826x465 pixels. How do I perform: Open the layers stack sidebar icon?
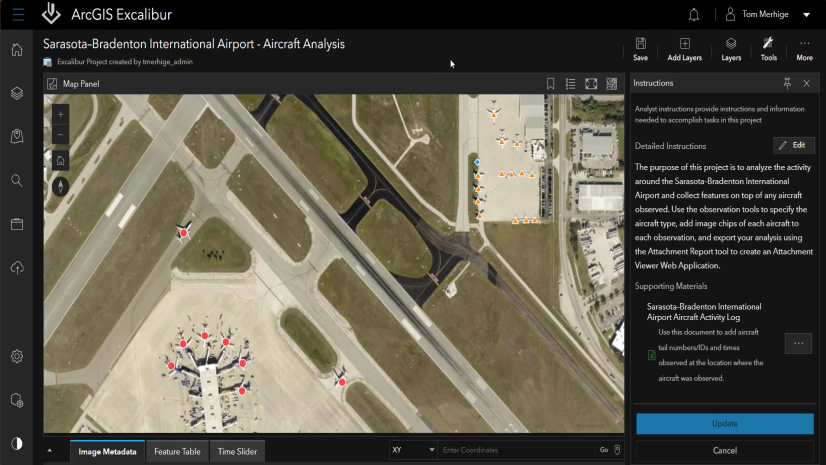click(x=17, y=93)
